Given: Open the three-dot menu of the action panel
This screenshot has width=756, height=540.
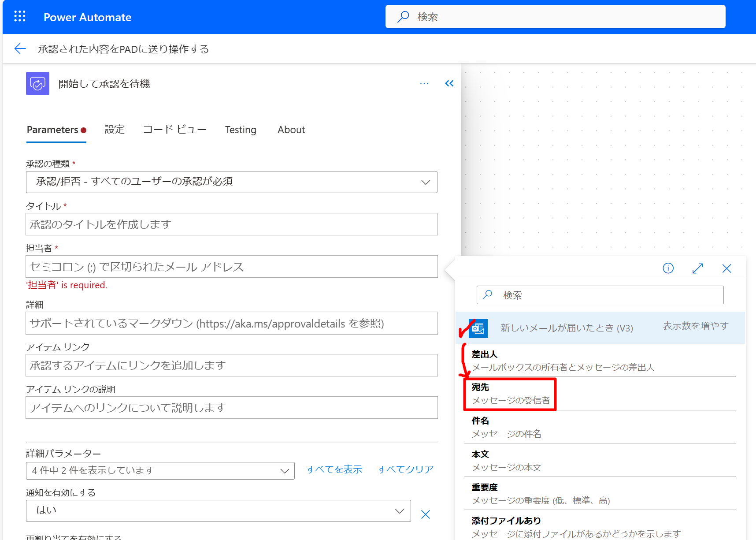Looking at the screenshot, I should coord(424,83).
